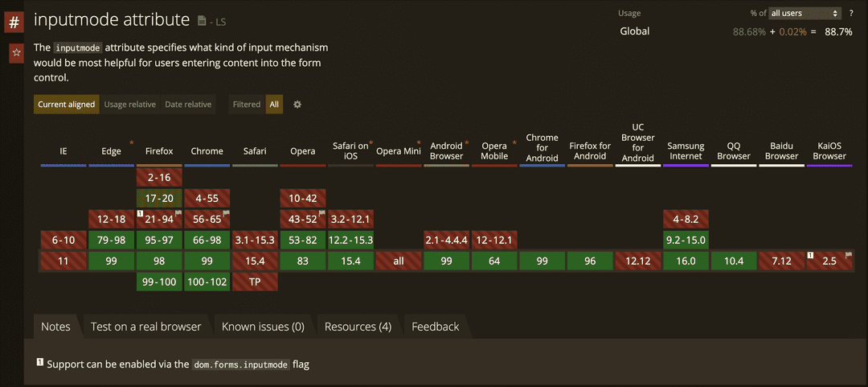Click the asterisk beside Edge header
Screen dimensions: 868x387
click(x=131, y=143)
